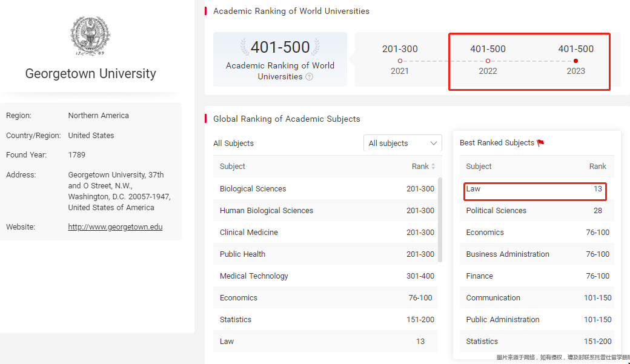Select Economics in the Best Ranked Subjects list
The height and width of the screenshot is (364, 630).
pyautogui.click(x=537, y=232)
